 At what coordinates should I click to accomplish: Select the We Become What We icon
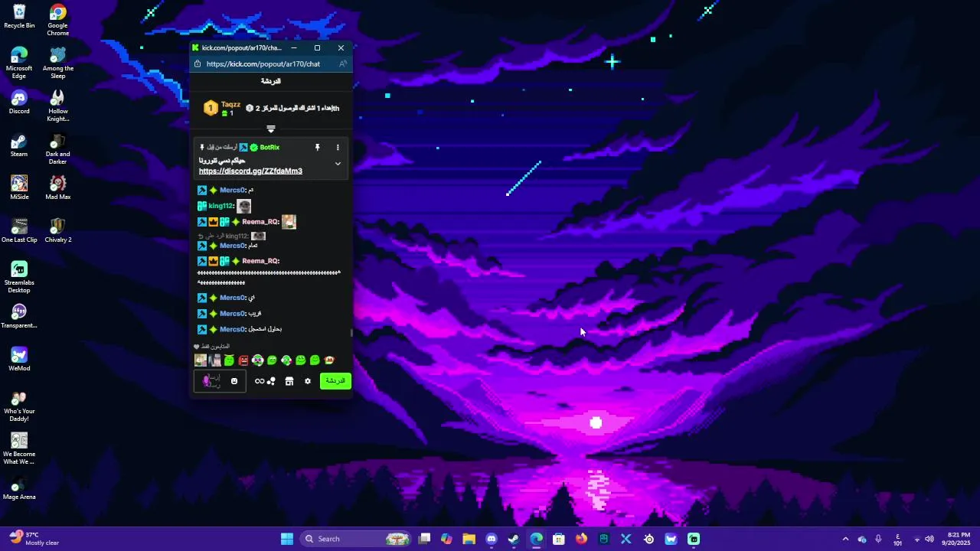coord(19,448)
